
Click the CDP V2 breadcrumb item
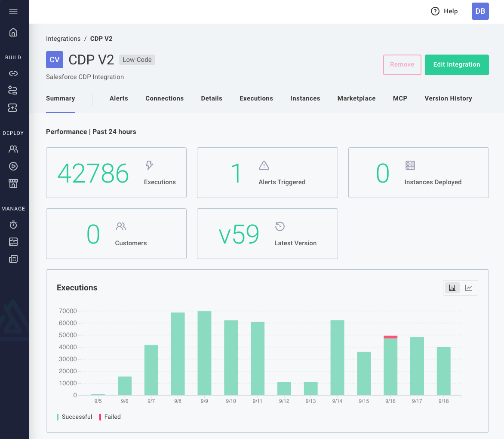101,39
